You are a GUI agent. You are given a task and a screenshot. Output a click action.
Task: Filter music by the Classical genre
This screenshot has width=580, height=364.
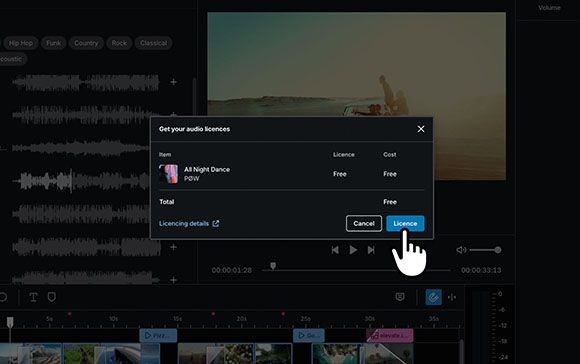click(154, 43)
